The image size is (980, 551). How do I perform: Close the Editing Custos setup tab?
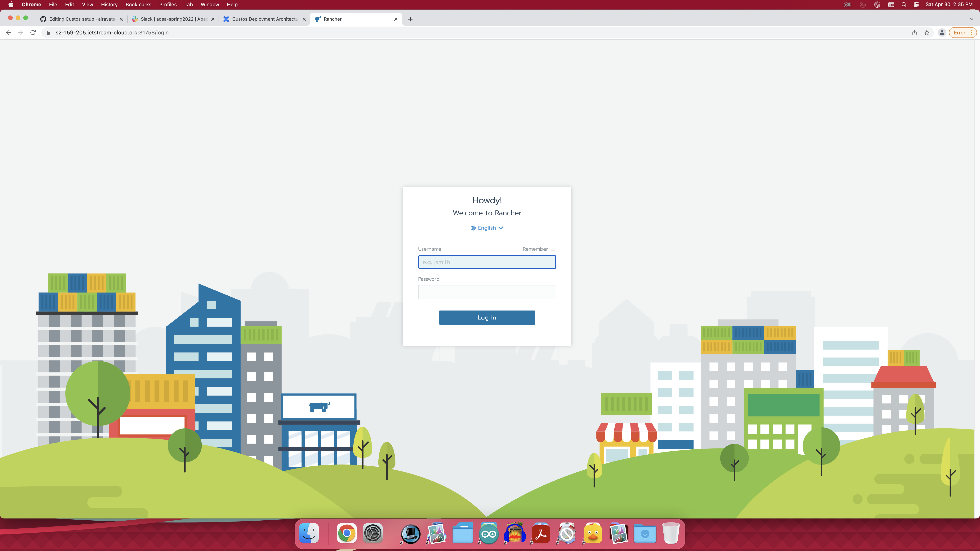[x=121, y=19]
